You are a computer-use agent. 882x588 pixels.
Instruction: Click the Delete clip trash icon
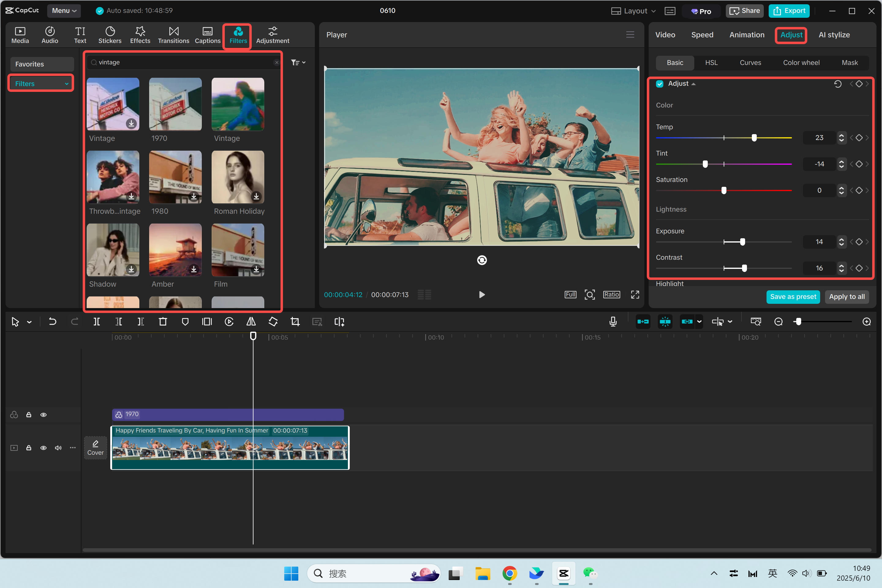(x=163, y=321)
